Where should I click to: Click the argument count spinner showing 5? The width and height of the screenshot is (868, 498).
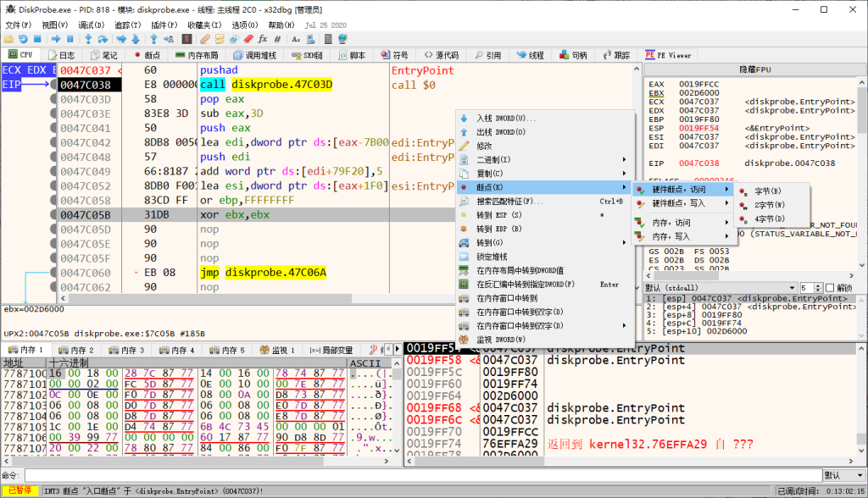tap(810, 288)
